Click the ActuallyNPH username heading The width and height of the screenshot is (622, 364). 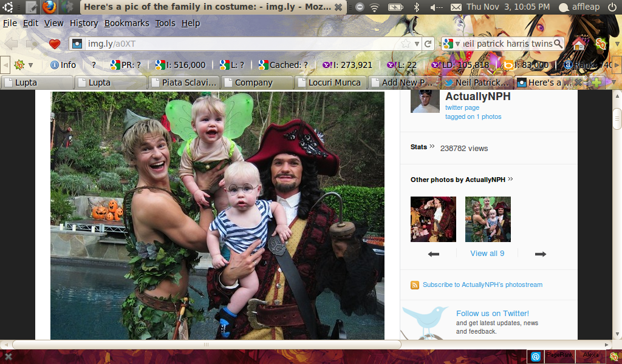[477, 96]
